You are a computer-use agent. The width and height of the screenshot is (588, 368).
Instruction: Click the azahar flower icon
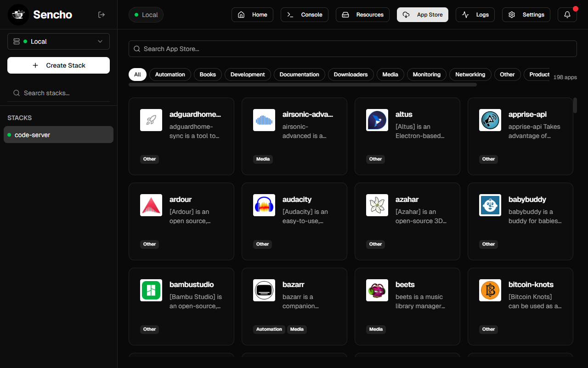point(377,205)
